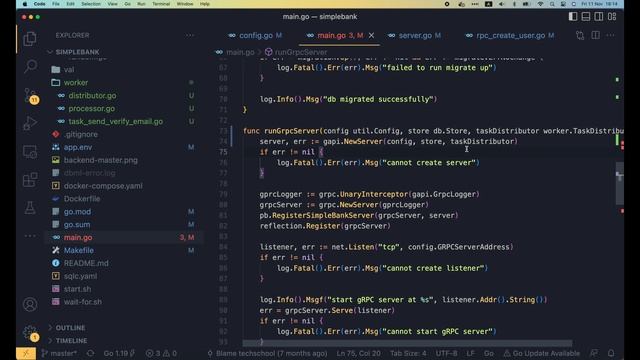Open Dockerfile in explorer

pos(82,199)
